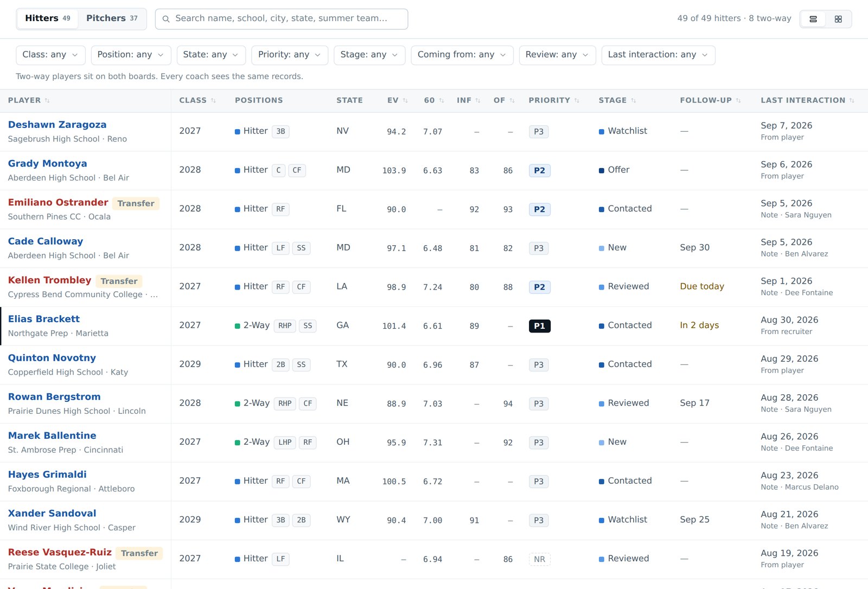Open the Coming from: any filter
This screenshot has height=589, width=868.
pyautogui.click(x=462, y=55)
